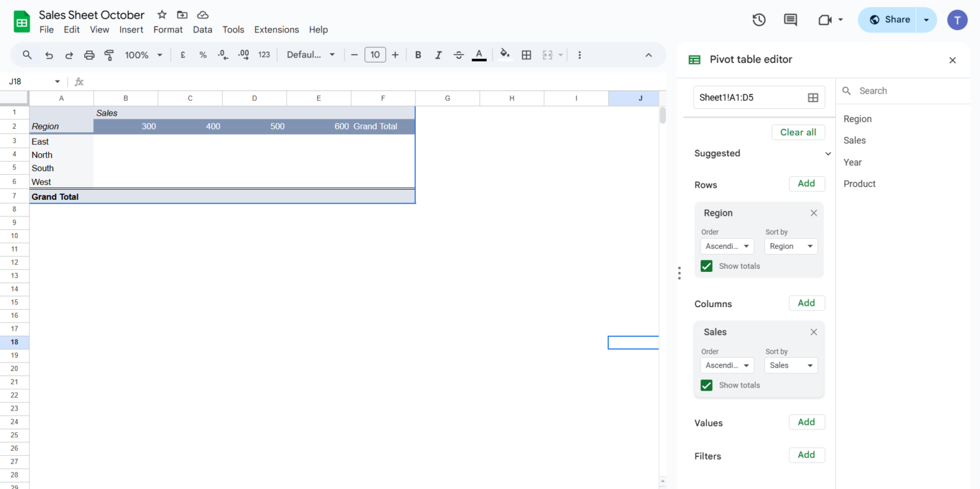This screenshot has height=489, width=980.
Task: Uncheck Show totals under Region
Action: [x=706, y=266]
